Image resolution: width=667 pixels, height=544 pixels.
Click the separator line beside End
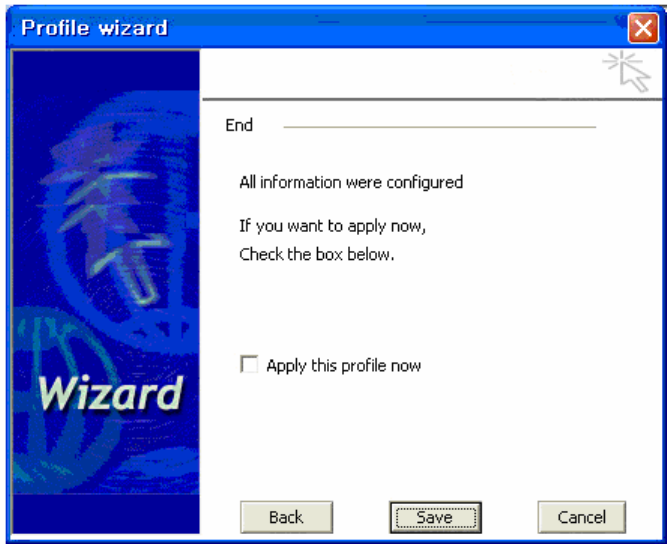coord(439,127)
